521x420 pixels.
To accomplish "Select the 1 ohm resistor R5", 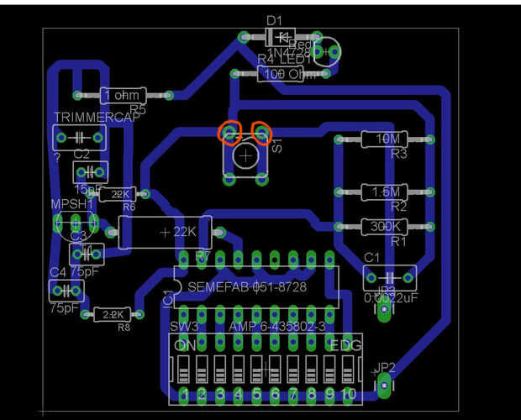I will [124, 96].
